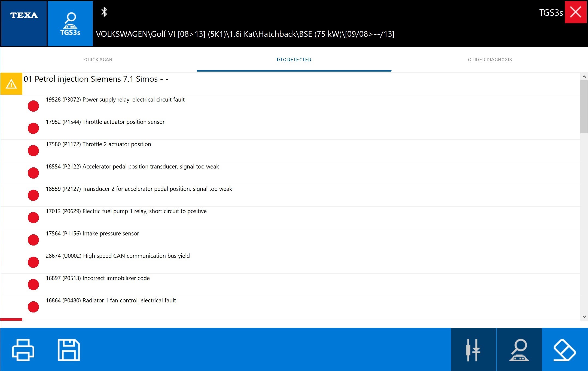This screenshot has width=588, height=371.
Task: Select Transducer 2 accelerator pedal text
Action: click(x=139, y=189)
